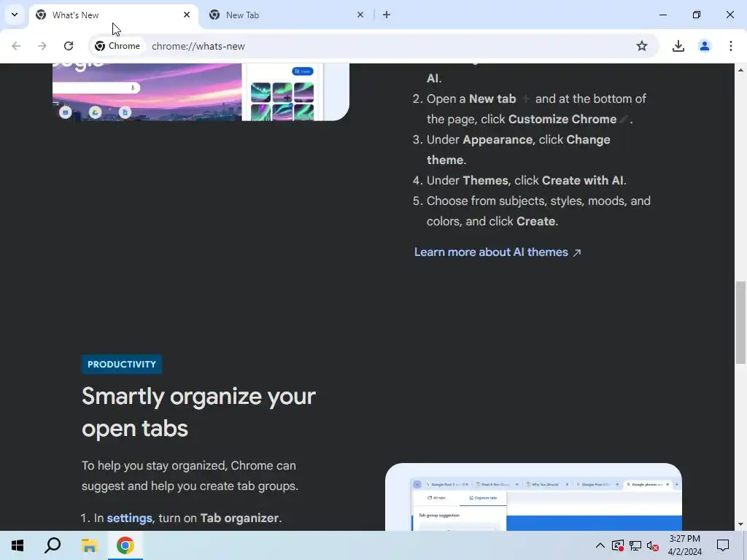The width and height of the screenshot is (747, 560).
Task: Click Smartly organize your open tabs heading
Action: (198, 412)
